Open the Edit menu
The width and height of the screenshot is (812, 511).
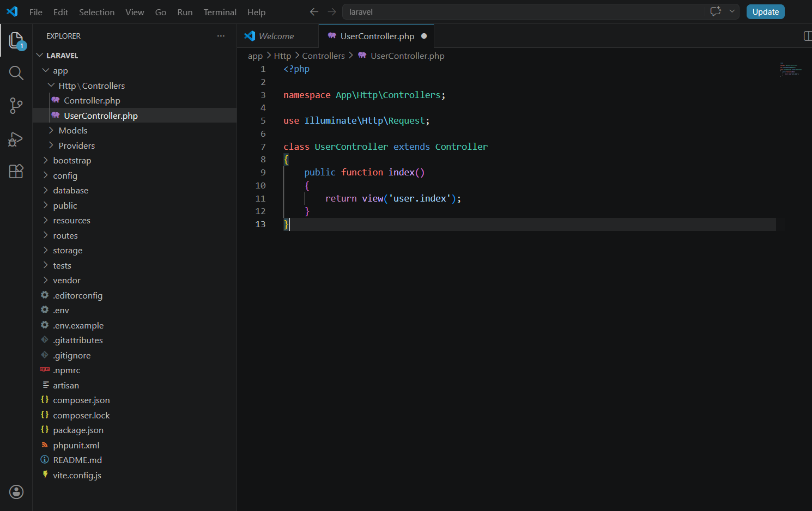pyautogui.click(x=60, y=12)
